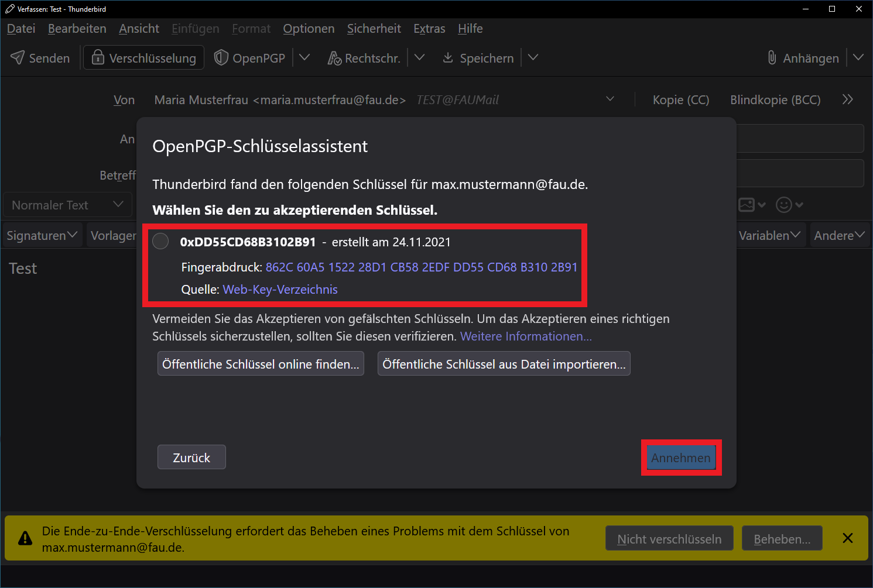Click the double-arrow next to Blindkopie
The width and height of the screenshot is (873, 588).
[847, 99]
